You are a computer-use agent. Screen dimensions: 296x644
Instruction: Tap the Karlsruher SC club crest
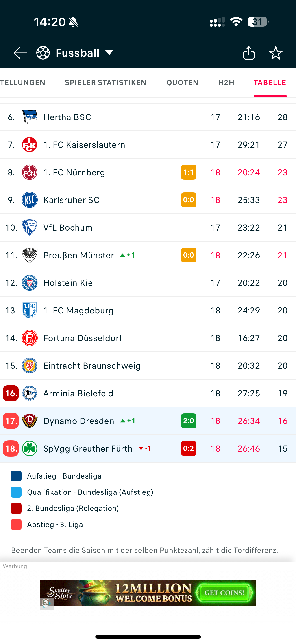click(29, 200)
